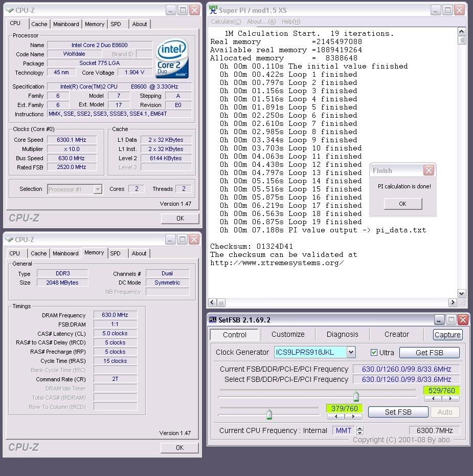The width and height of the screenshot is (473, 476).
Task: Click the Capture button in SetFSB
Action: click(447, 335)
